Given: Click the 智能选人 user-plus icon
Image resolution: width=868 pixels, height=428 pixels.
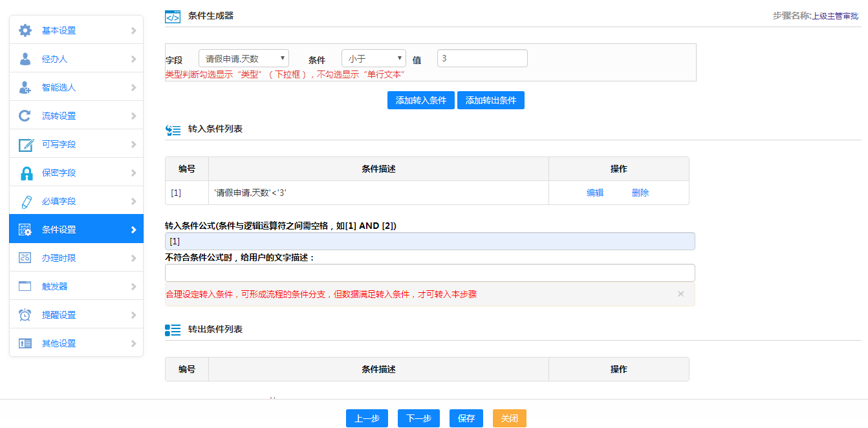Looking at the screenshot, I should pyautogui.click(x=25, y=87).
